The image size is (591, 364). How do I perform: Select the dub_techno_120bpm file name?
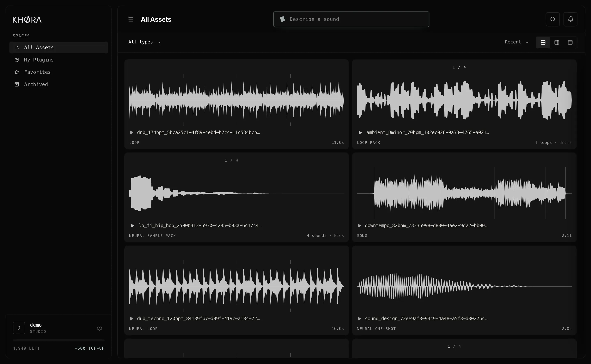pyautogui.click(x=198, y=318)
